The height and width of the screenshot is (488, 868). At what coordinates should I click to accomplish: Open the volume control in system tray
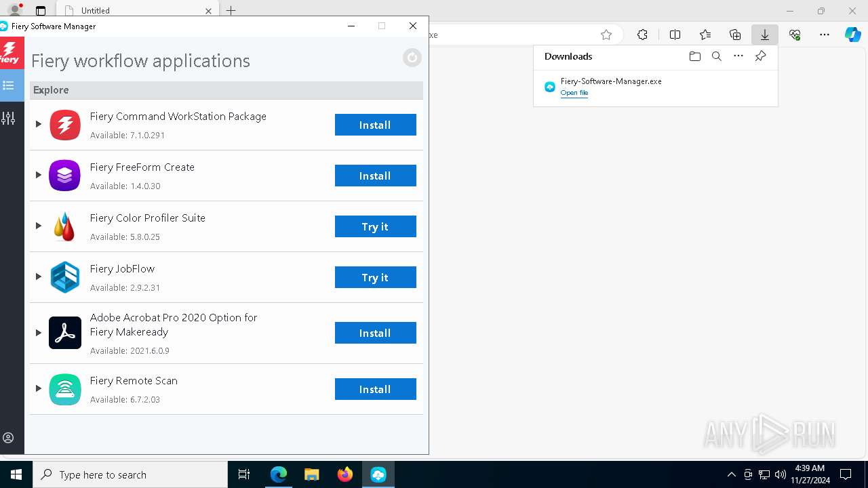[781, 474]
